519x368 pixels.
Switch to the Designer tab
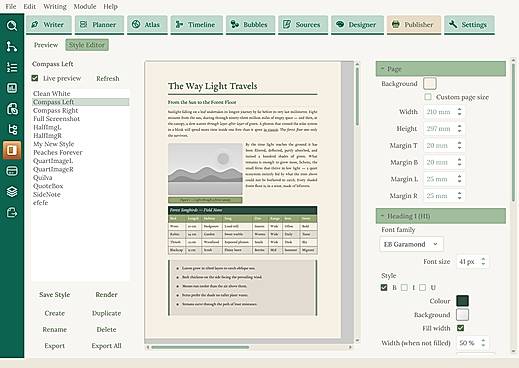357,25
